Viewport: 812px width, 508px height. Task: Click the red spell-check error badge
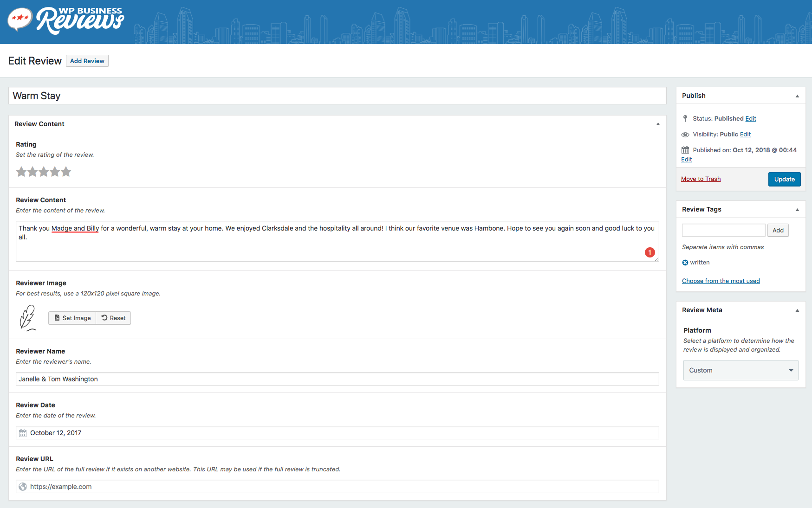click(x=650, y=252)
